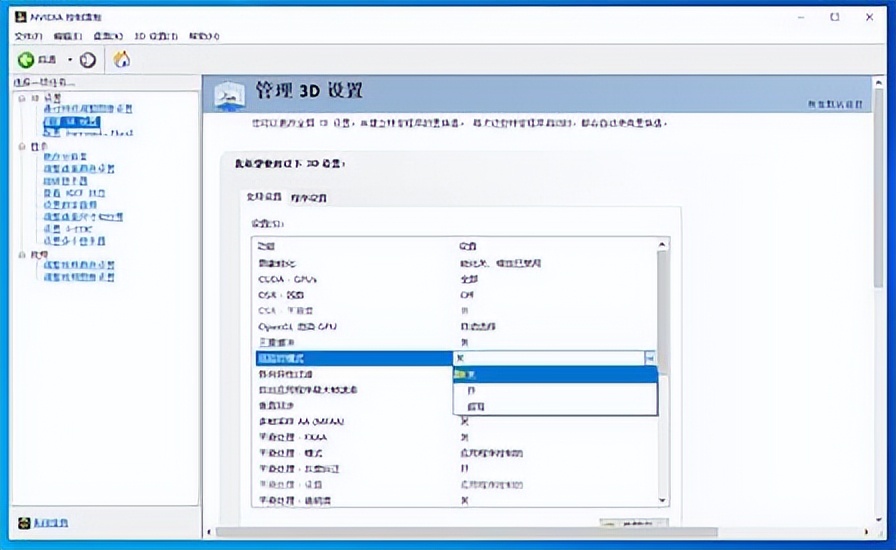Click Restore Defaults link in header
The width and height of the screenshot is (896, 550).
(835, 105)
